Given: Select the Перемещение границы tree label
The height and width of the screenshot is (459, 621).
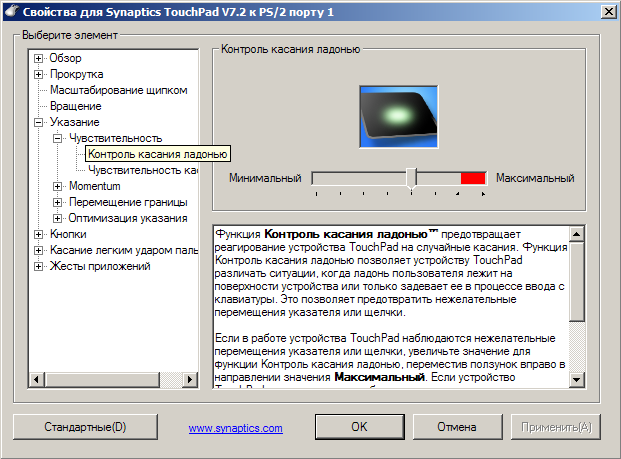Looking at the screenshot, I should (128, 202).
